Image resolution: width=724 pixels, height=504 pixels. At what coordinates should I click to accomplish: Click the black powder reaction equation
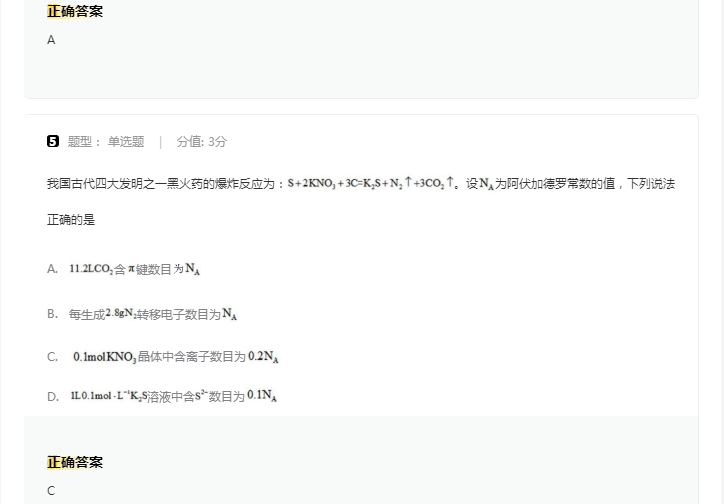click(370, 184)
